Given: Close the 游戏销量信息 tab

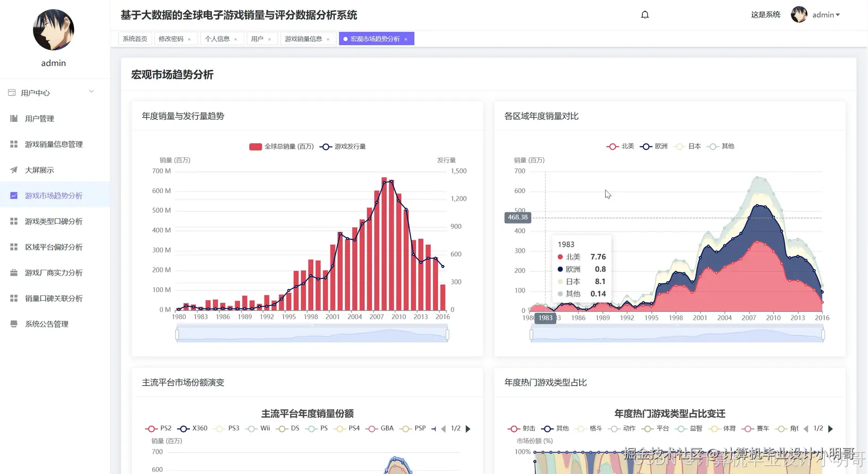Looking at the screenshot, I should (328, 39).
